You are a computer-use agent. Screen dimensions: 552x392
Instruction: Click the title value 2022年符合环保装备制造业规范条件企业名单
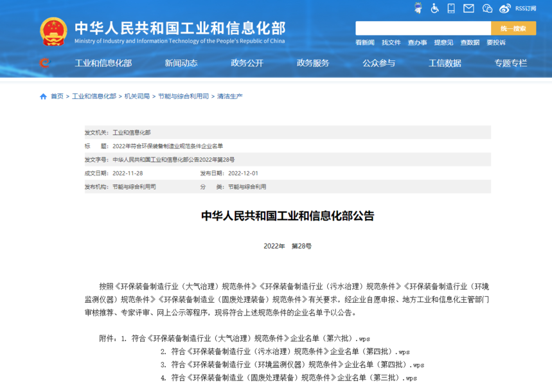[x=168, y=146]
